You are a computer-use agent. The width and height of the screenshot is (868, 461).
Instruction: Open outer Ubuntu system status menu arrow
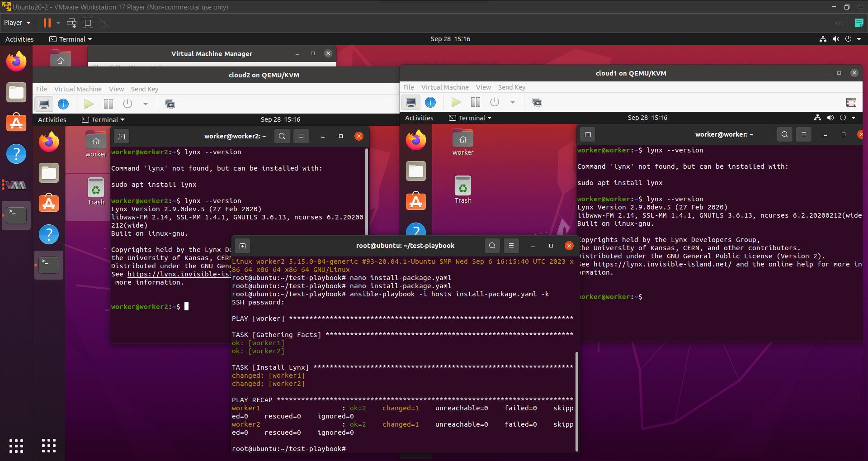pyautogui.click(x=859, y=39)
